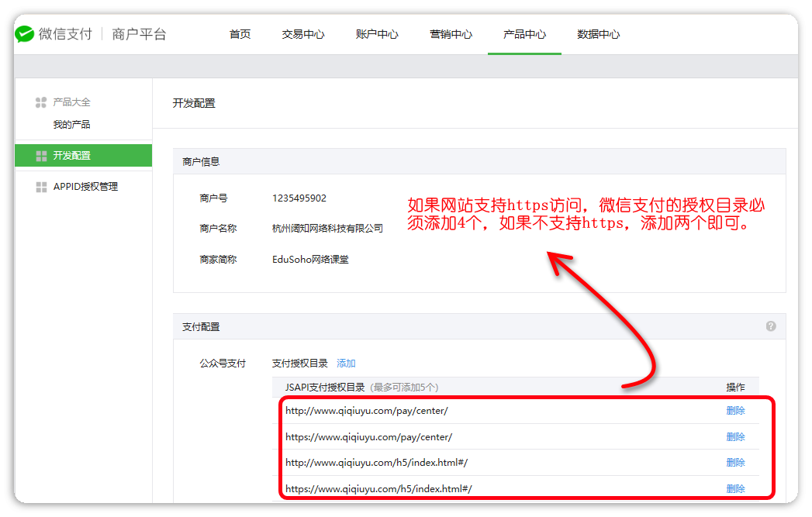Click the merchant number 1235495902

(x=299, y=198)
